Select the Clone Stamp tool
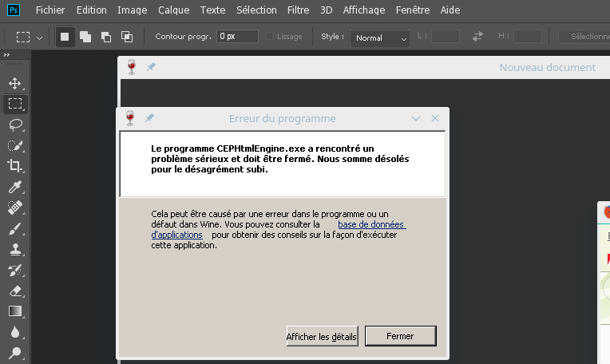The image size is (610, 364). click(14, 249)
